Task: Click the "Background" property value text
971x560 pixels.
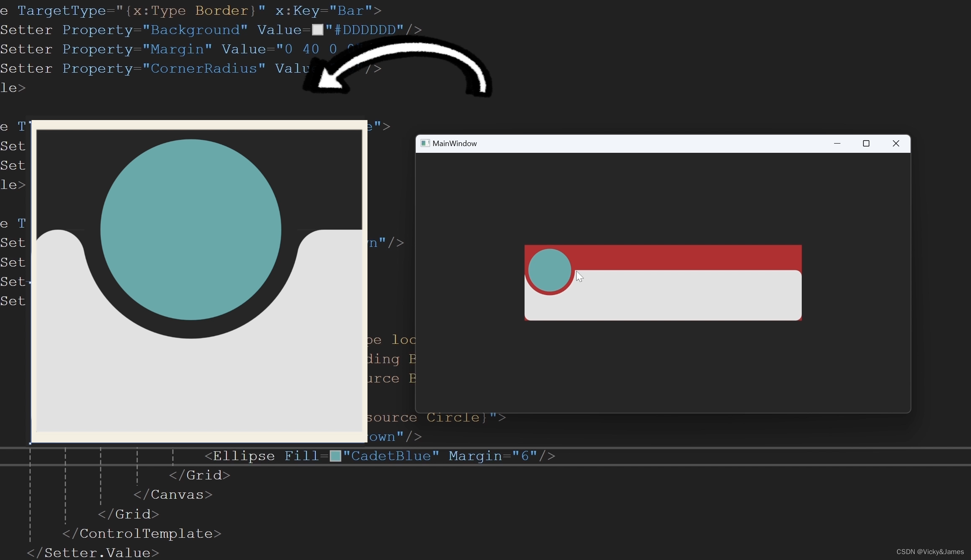Action: tap(195, 30)
